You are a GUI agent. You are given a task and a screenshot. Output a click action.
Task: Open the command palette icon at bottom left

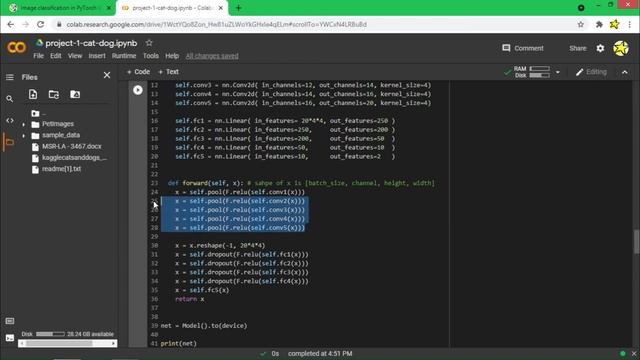[x=10, y=321]
